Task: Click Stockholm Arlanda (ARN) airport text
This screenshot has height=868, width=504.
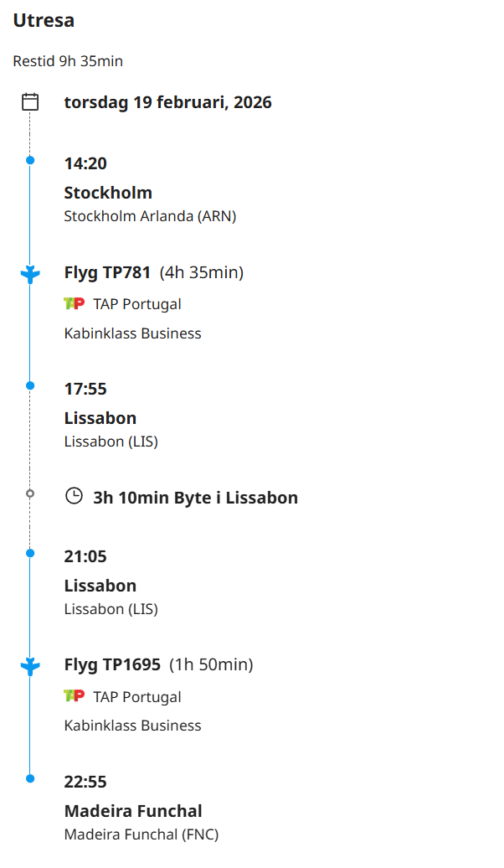Action: pos(150,216)
